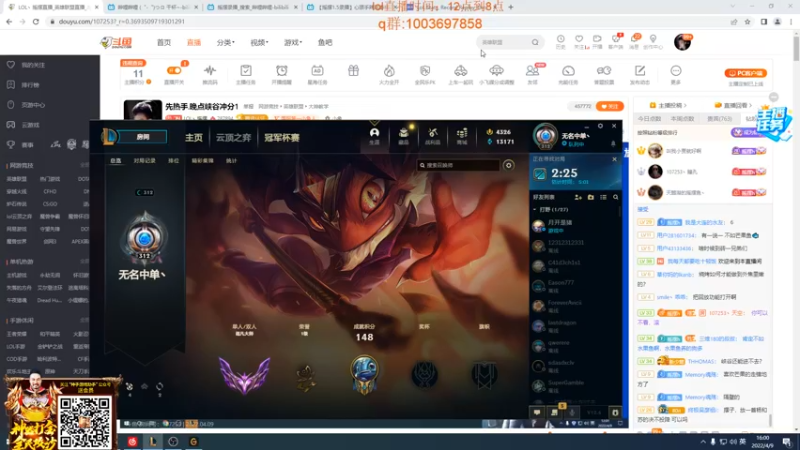This screenshot has height=450, width=800.
Task: Reload the page with browser refresh button
Action: [x=36, y=21]
